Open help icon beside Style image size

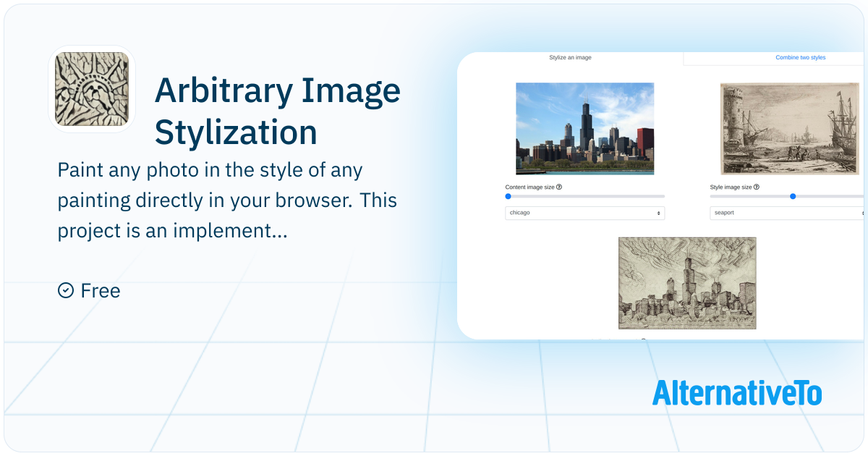[x=757, y=187]
